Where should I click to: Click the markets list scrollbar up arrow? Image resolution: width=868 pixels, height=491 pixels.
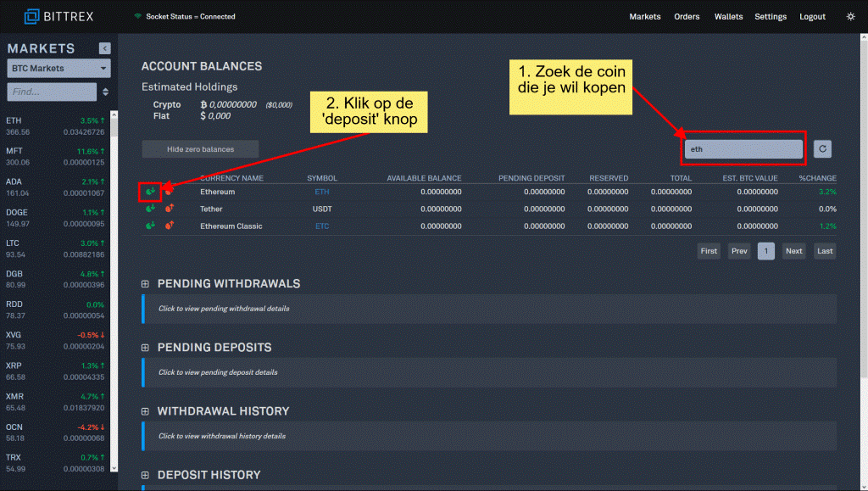[114, 114]
